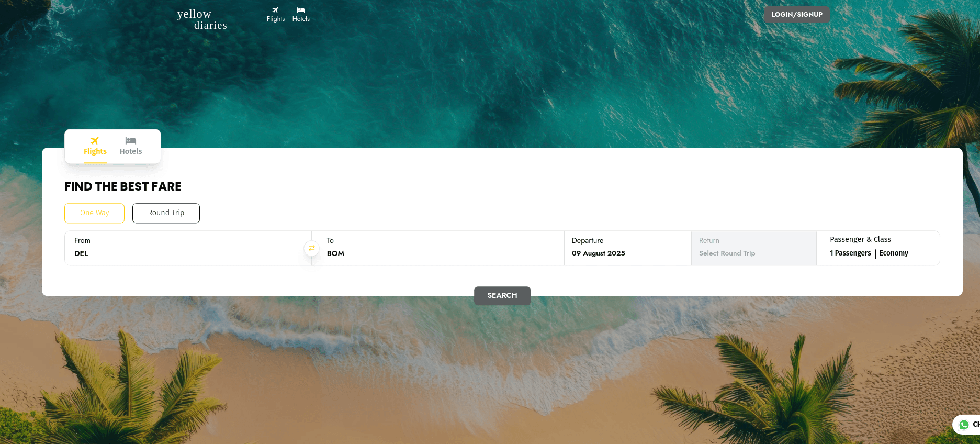Screen dimensions: 980x444
Task: Switch to the Hotels search tab
Action: 131,147
